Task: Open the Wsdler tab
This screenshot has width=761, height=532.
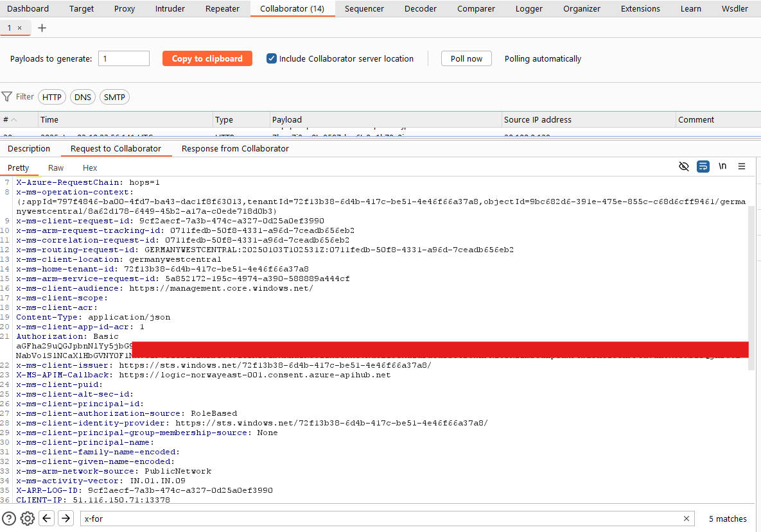Action: click(735, 9)
